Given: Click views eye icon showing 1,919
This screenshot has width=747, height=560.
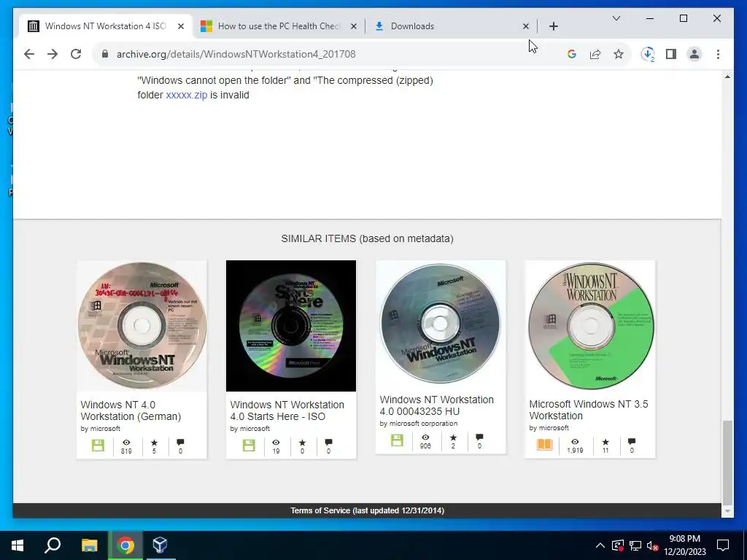Looking at the screenshot, I should click(575, 442).
